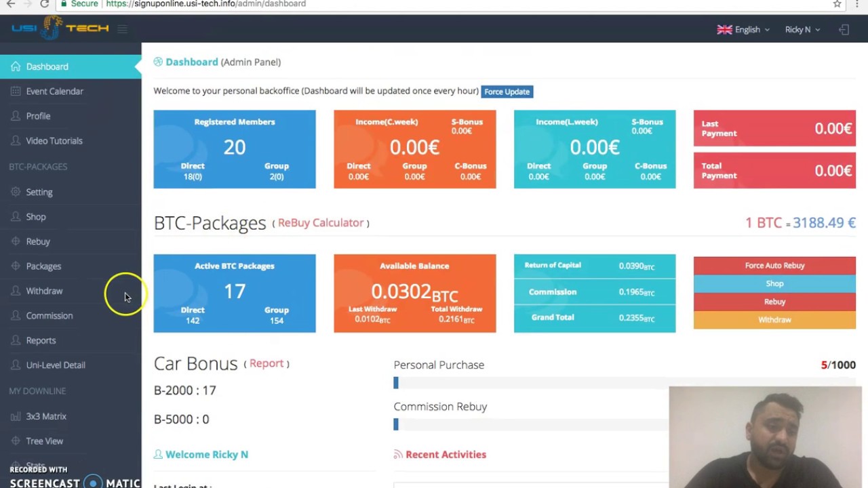Click the Total Payment card
The width and height of the screenshot is (868, 488).
[774, 171]
